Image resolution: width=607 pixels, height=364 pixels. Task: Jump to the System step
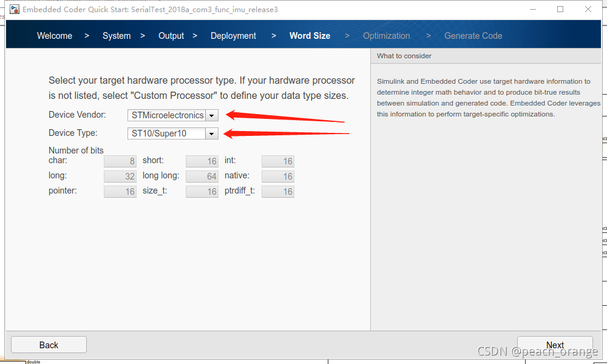[x=117, y=36]
